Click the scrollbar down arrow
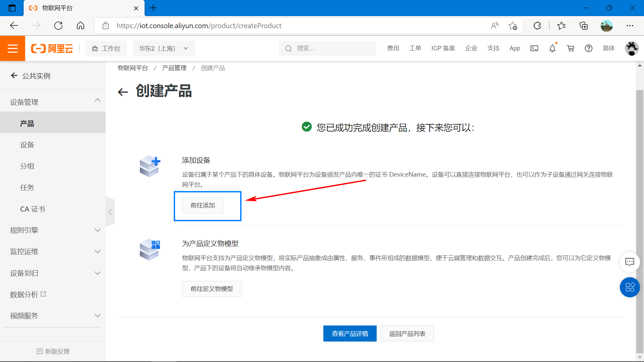Screen dimensions: 644x362 (640, 357)
